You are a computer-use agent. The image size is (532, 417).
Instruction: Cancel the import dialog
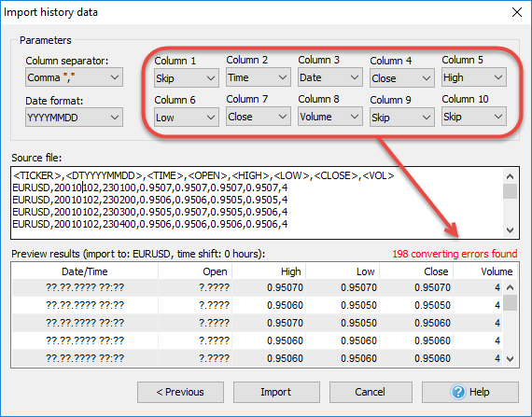click(371, 392)
